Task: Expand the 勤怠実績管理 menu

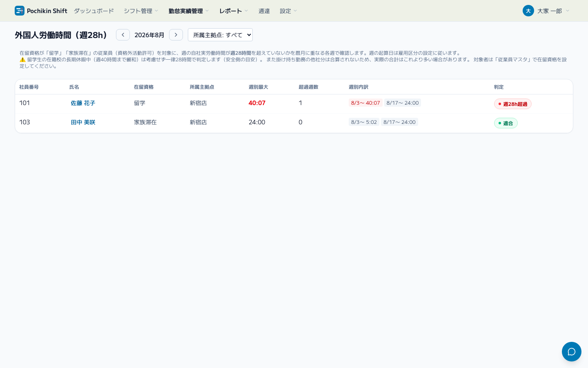Action: [x=189, y=11]
